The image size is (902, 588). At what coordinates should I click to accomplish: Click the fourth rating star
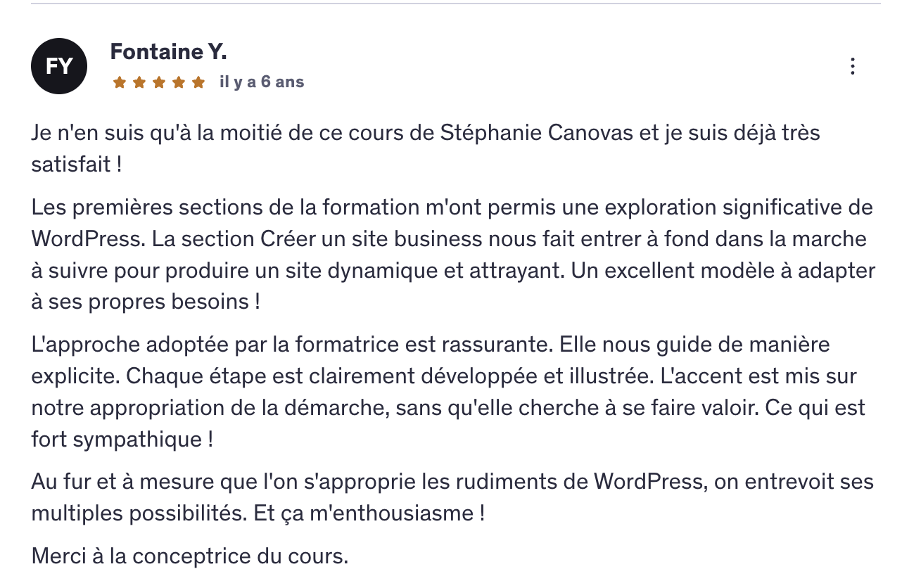tap(179, 83)
